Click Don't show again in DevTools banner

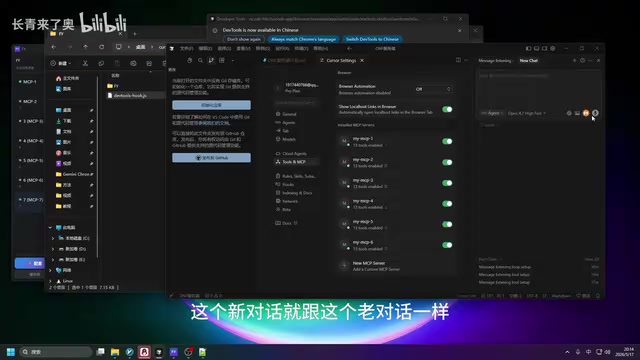[244, 39]
